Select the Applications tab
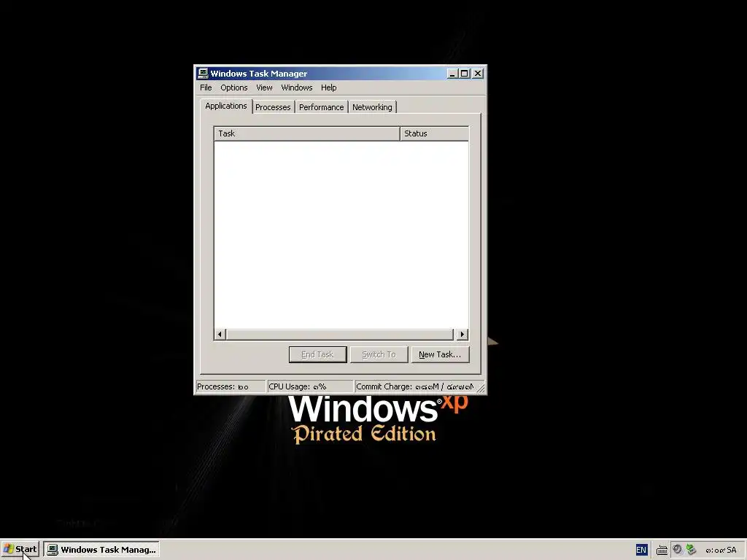The height and width of the screenshot is (560, 747). [x=226, y=106]
